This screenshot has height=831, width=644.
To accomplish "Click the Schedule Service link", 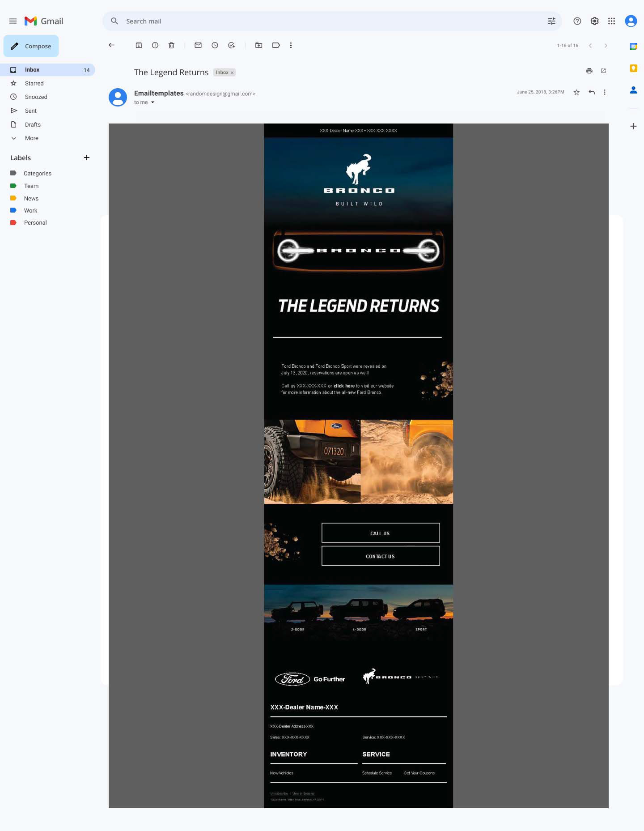I will point(377,773).
